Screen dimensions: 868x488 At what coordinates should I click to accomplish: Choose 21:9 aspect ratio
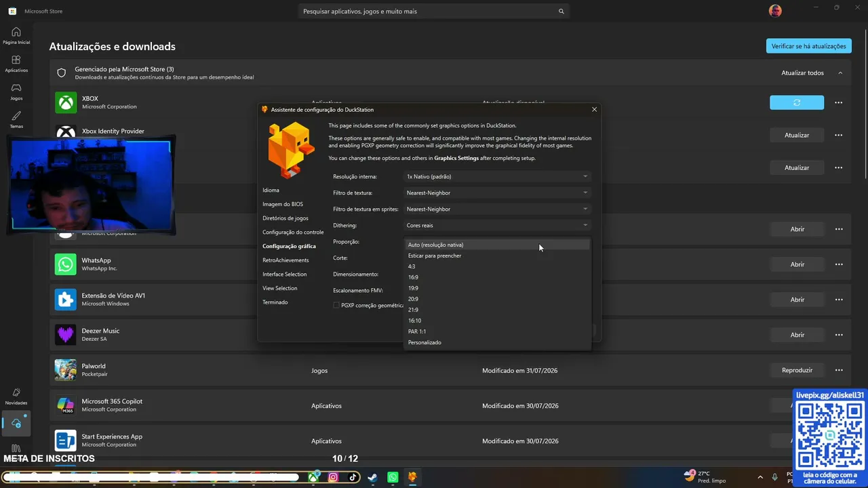tap(497, 310)
